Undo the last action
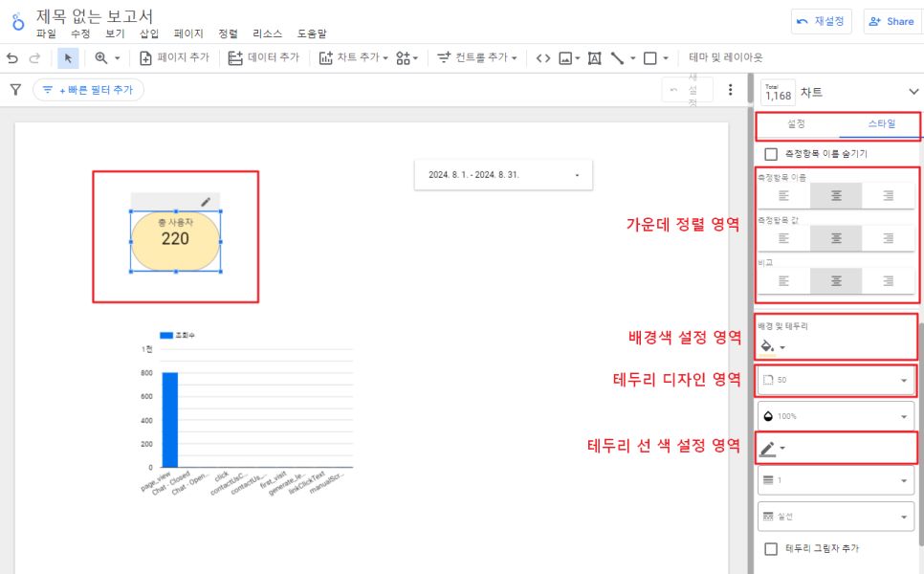The width and height of the screenshot is (924, 574). point(12,57)
